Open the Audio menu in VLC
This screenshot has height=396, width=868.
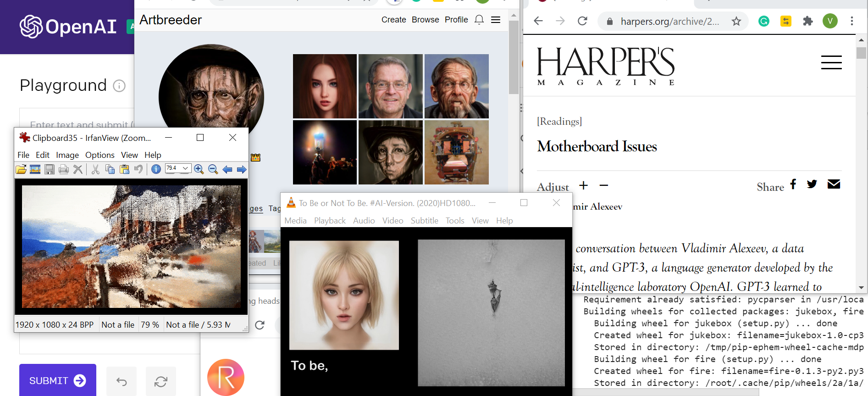tap(364, 221)
